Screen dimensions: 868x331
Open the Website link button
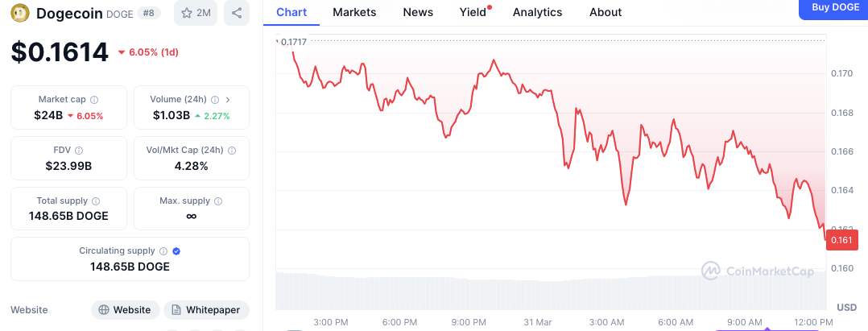[124, 310]
